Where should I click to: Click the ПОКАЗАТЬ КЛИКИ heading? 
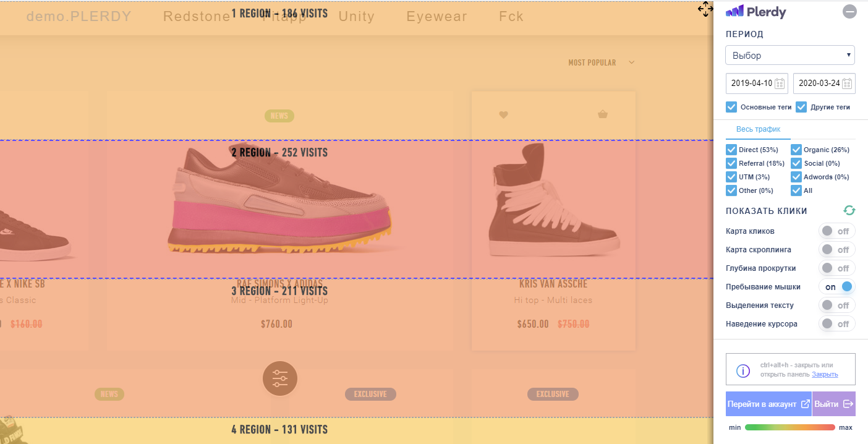pos(767,211)
